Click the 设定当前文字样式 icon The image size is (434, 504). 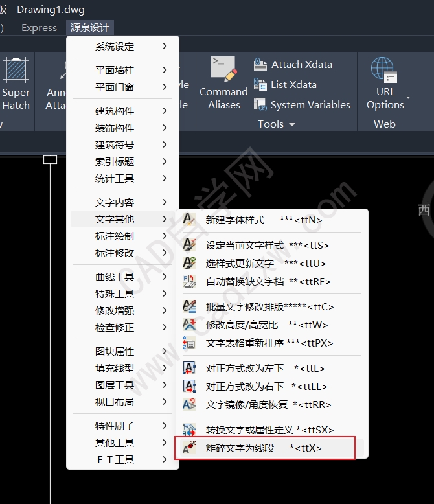(x=189, y=246)
